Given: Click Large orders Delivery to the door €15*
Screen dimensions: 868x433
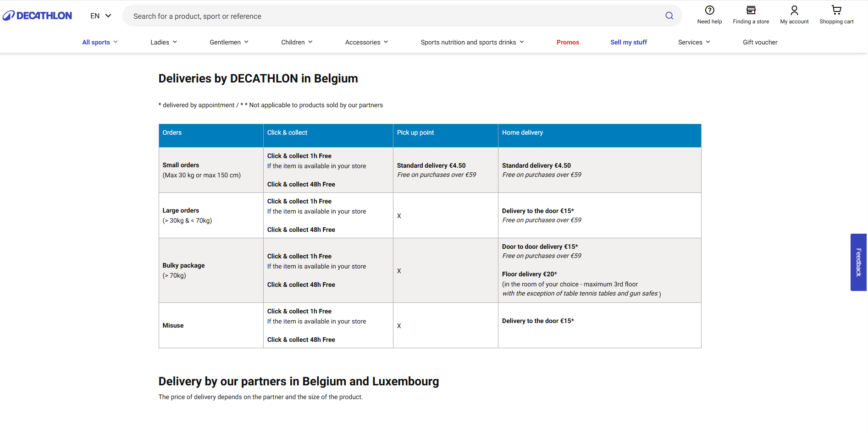Looking at the screenshot, I should (538, 211).
